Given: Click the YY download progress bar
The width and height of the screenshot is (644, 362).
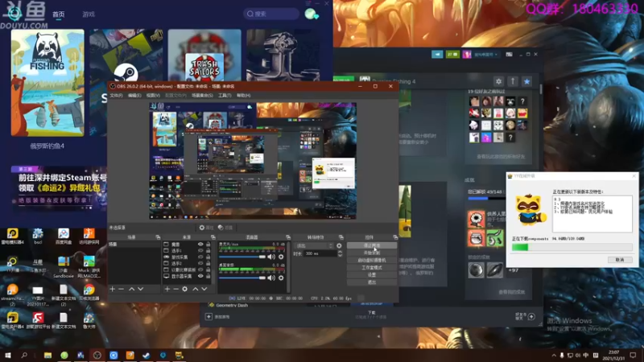Looking at the screenshot, I should [x=572, y=247].
